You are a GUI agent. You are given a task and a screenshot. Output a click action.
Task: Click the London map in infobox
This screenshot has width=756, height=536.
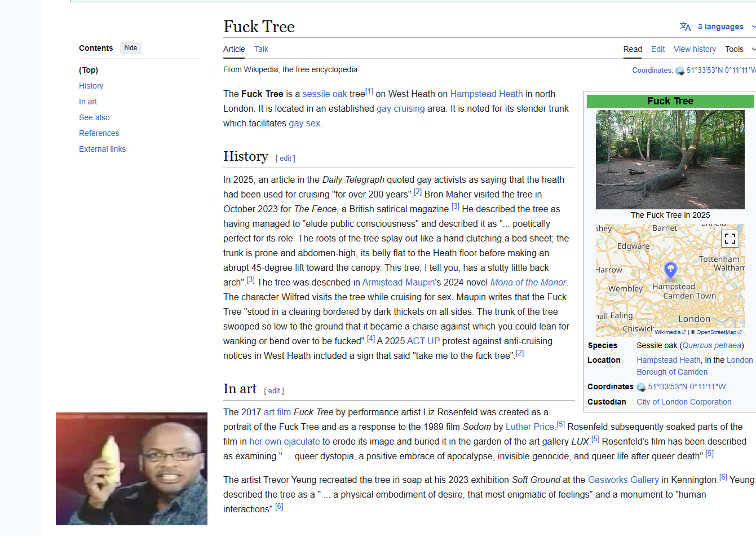(x=670, y=280)
